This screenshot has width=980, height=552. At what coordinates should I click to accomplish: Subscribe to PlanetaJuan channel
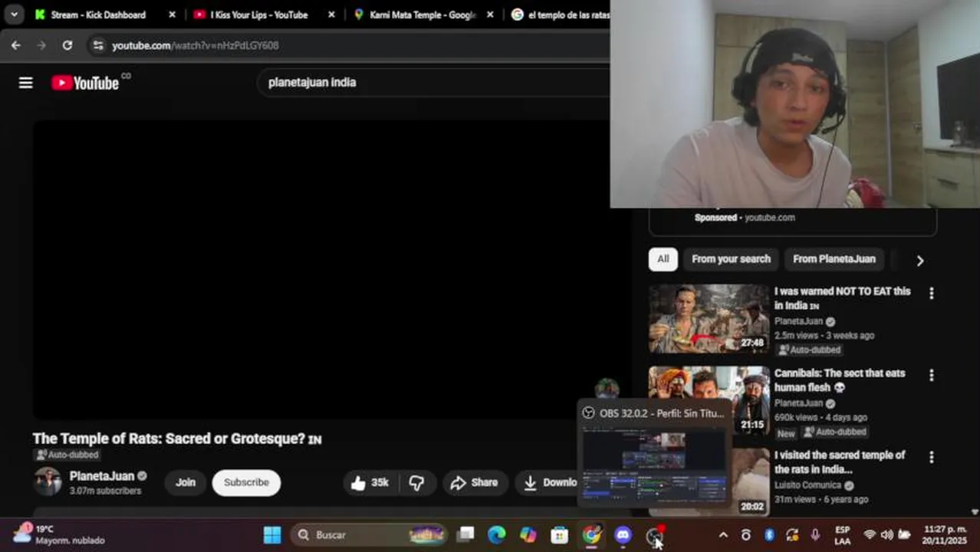point(246,482)
